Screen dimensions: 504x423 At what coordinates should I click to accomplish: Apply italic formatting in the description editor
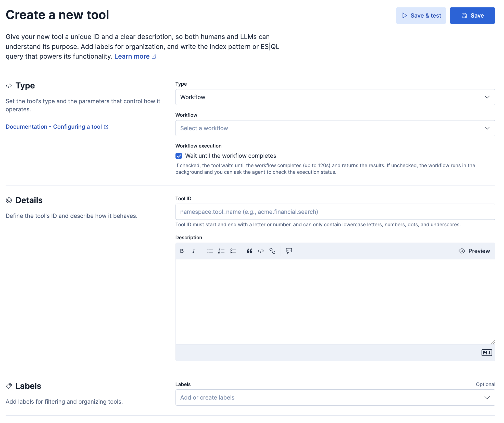pyautogui.click(x=194, y=251)
